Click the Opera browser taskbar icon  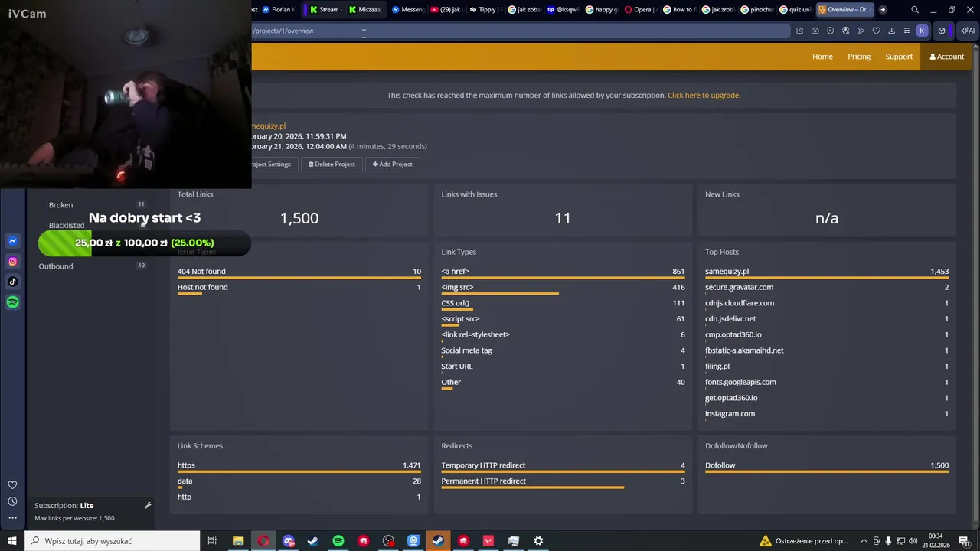click(x=263, y=541)
